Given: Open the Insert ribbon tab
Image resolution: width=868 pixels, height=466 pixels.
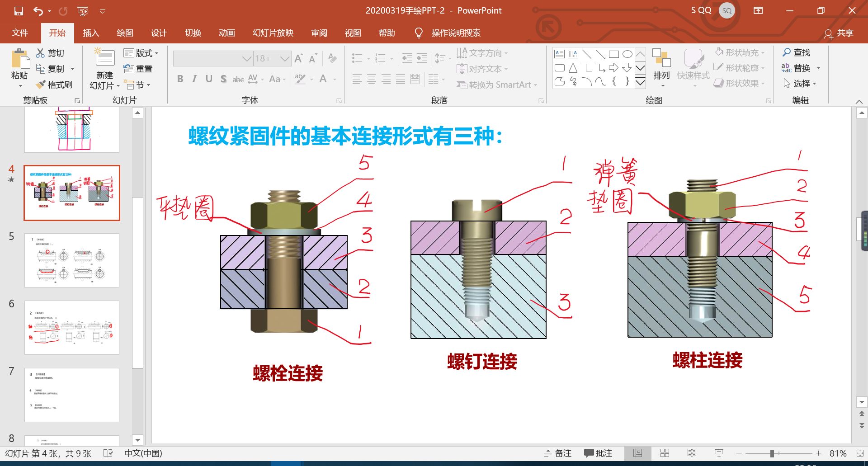Looking at the screenshot, I should 91,33.
